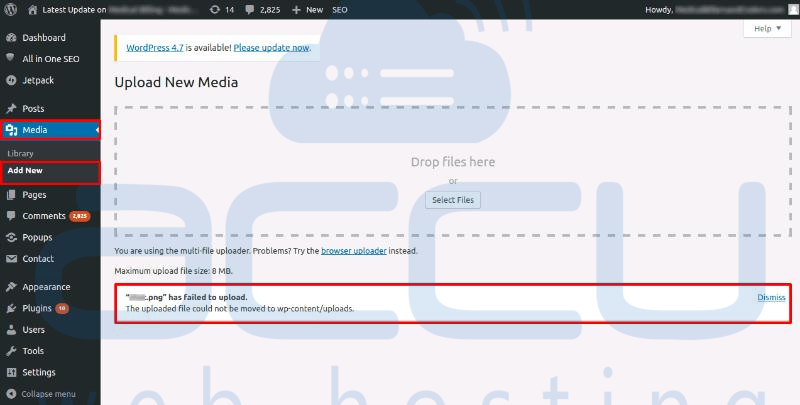This screenshot has width=800, height=405.
Task: Click the Plugins plug icon
Action: pos(11,309)
